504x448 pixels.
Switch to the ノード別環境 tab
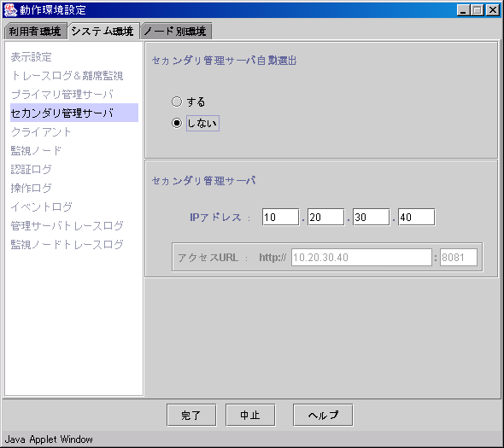pos(175,32)
